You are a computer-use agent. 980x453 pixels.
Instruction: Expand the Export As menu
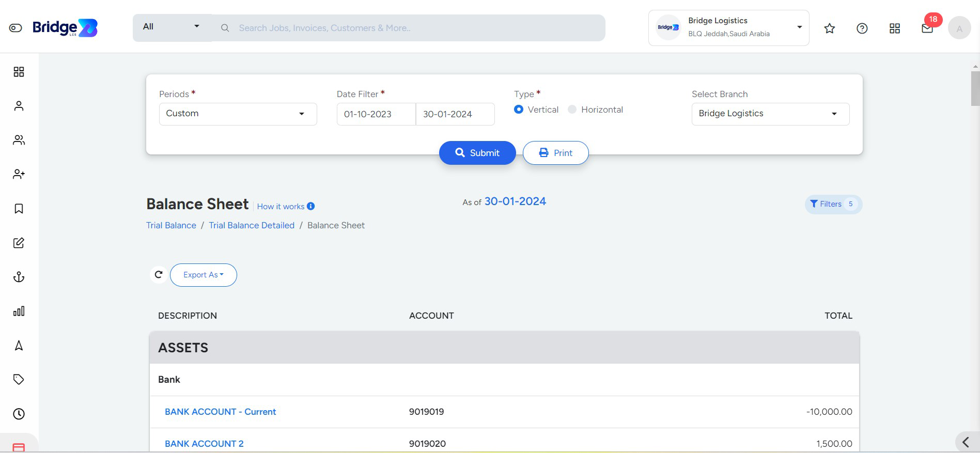click(x=203, y=275)
